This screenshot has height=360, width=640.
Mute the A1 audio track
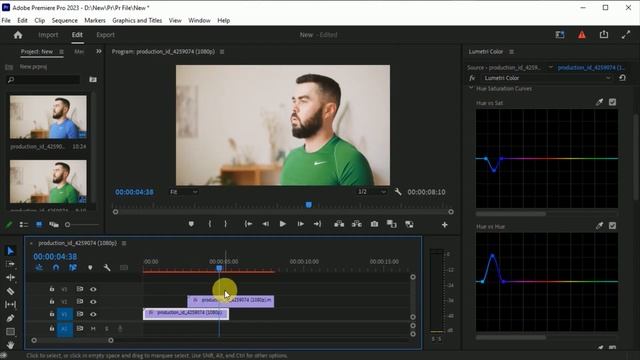(93, 328)
